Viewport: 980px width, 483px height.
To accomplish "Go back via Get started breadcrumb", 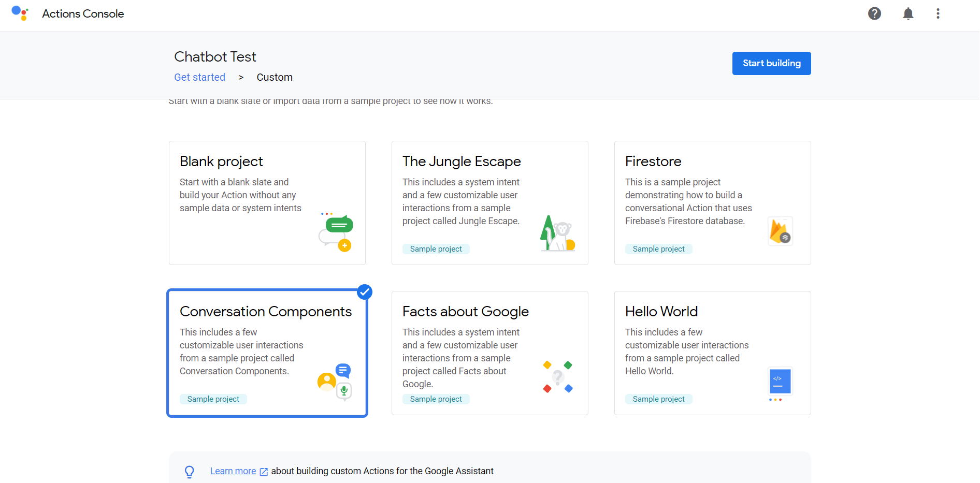I will pos(199,77).
